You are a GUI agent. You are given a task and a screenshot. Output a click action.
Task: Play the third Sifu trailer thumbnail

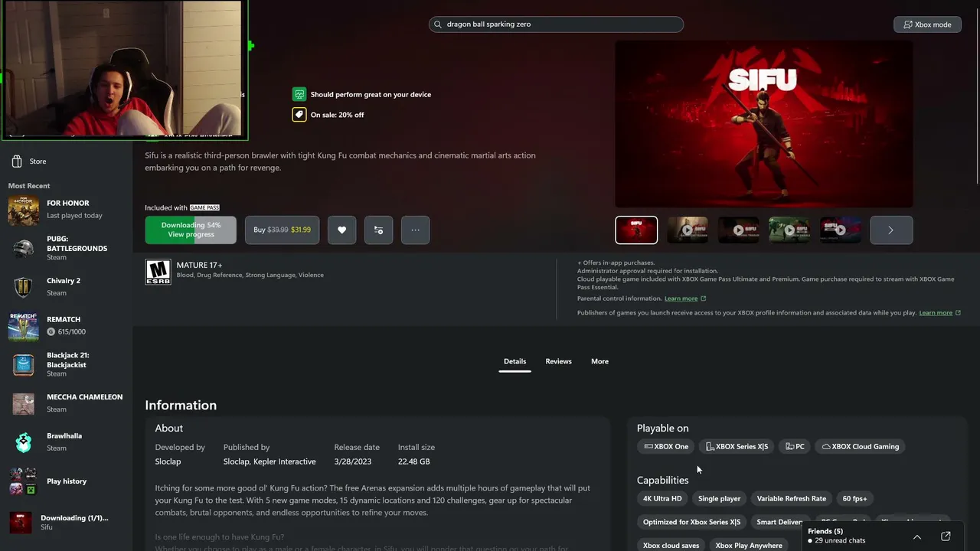(x=738, y=230)
